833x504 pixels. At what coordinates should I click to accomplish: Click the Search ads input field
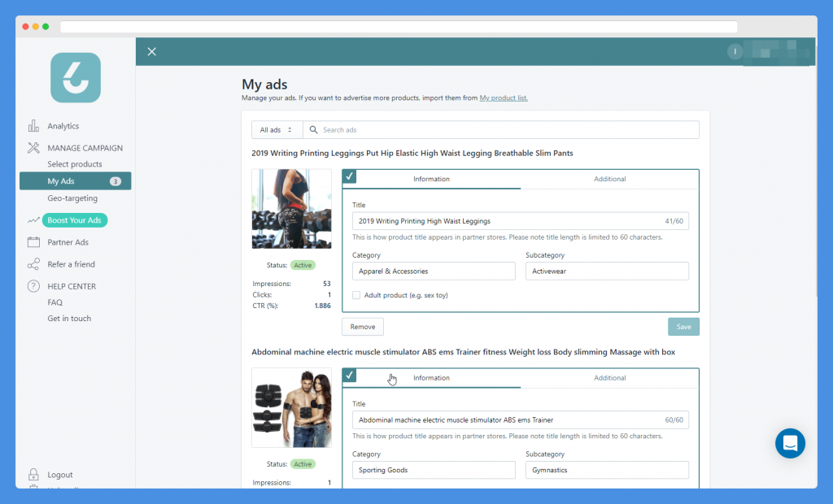click(x=501, y=129)
